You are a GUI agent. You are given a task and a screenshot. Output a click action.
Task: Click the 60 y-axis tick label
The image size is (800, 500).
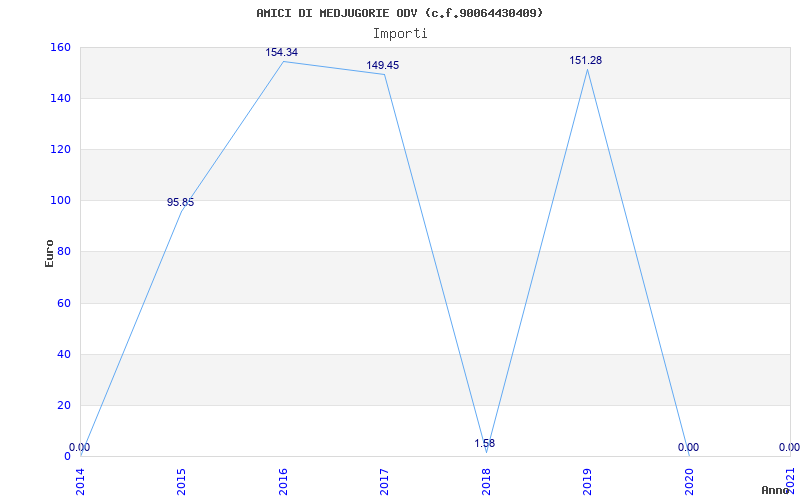(64, 304)
